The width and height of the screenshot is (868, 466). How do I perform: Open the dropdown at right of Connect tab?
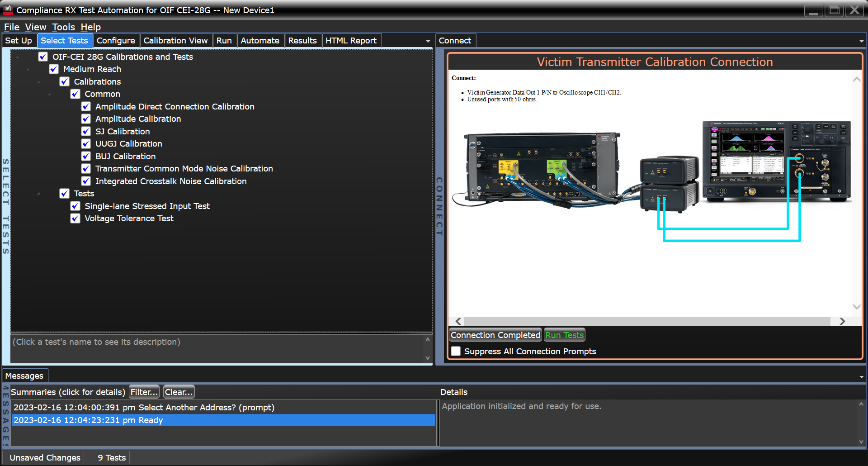click(x=861, y=40)
